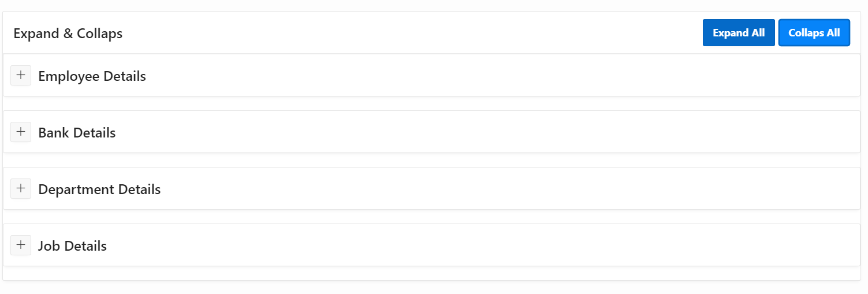Select the Department Details heading text

(x=99, y=189)
